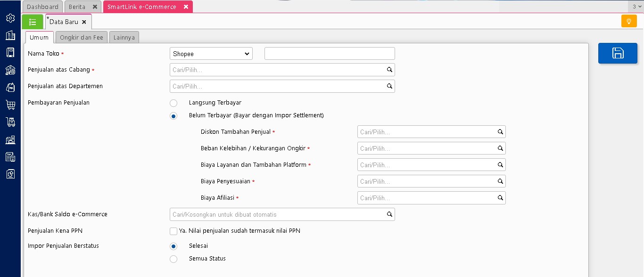Switch to the Ongkir dan Fee tab
644x277 pixels.
(x=82, y=38)
